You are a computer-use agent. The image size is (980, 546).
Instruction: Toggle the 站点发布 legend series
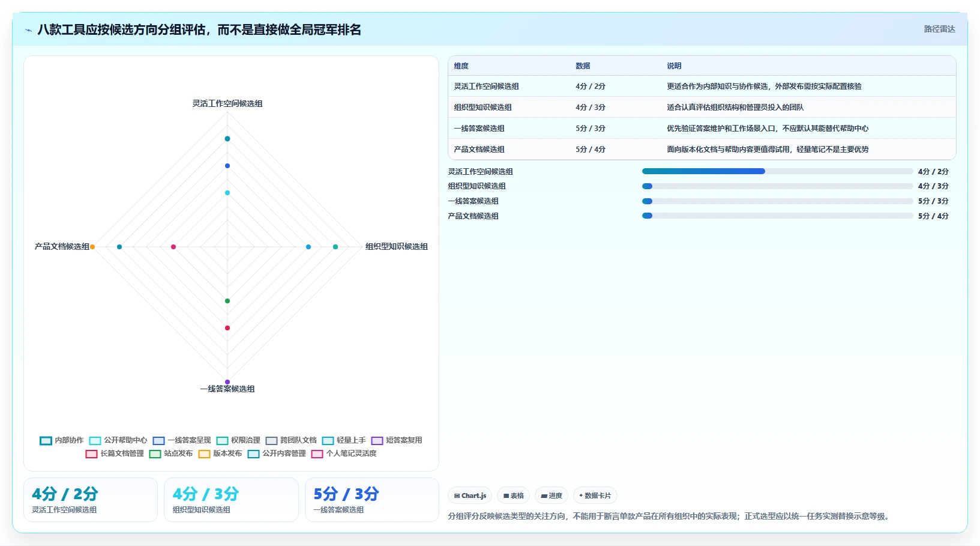(x=171, y=453)
